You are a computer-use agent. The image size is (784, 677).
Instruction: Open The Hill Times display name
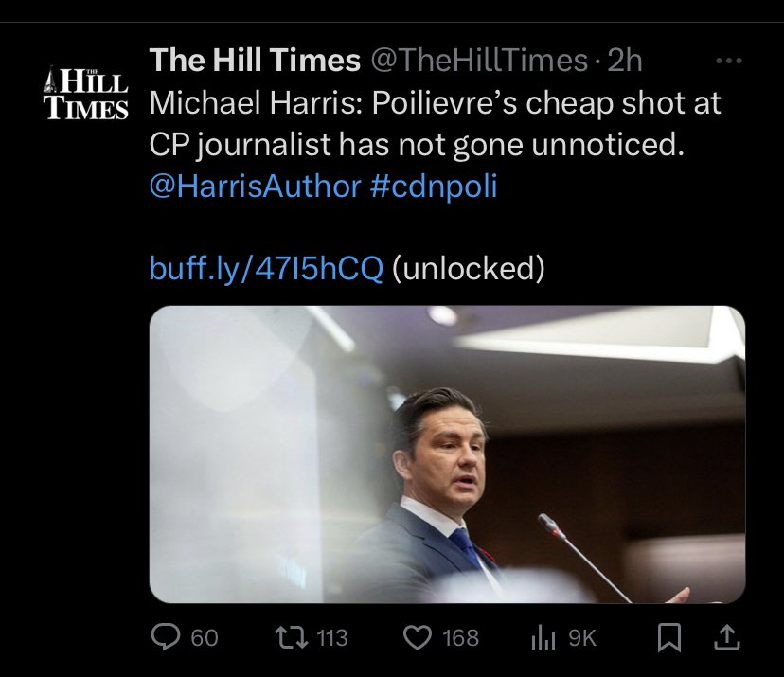255,62
